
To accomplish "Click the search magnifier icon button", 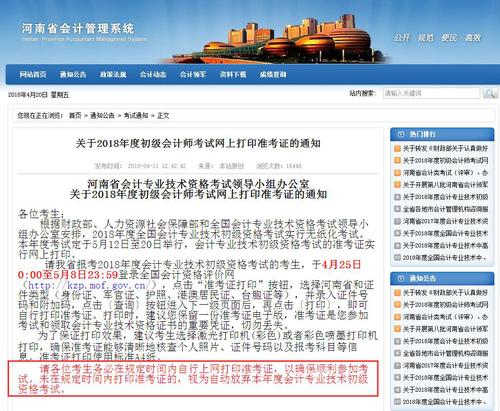I will [x=489, y=93].
